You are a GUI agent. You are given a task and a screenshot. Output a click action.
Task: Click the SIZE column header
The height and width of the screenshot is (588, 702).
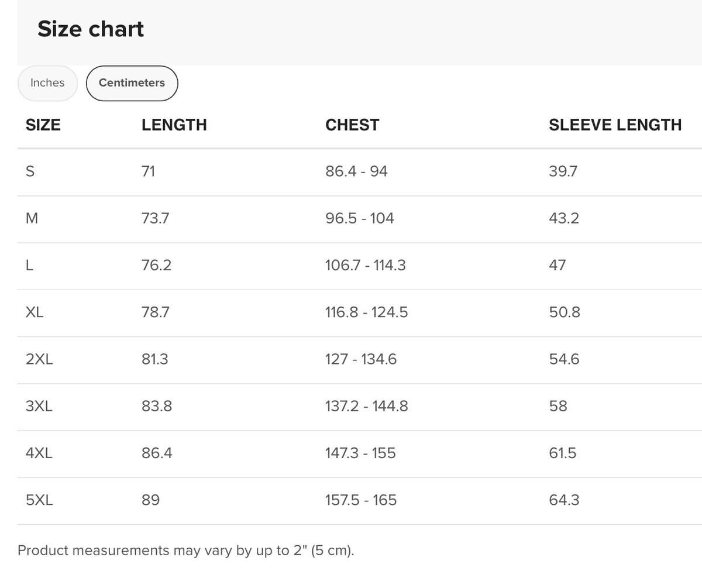point(43,125)
